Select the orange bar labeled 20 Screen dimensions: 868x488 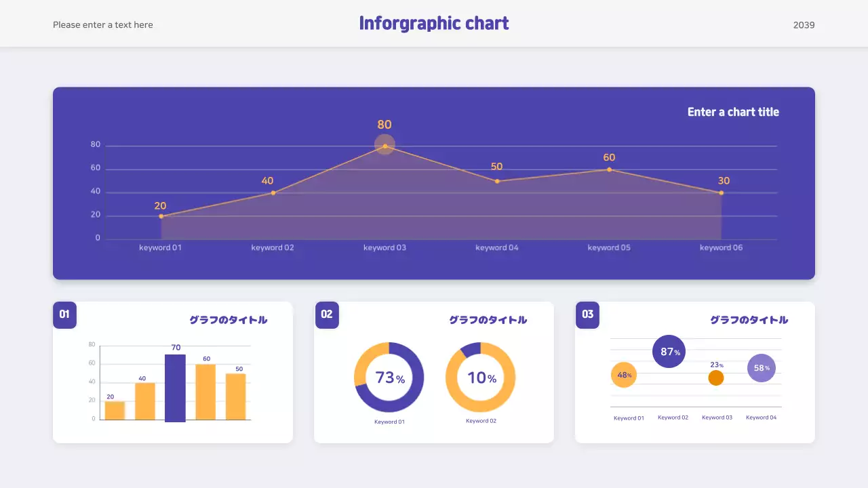[115, 411]
